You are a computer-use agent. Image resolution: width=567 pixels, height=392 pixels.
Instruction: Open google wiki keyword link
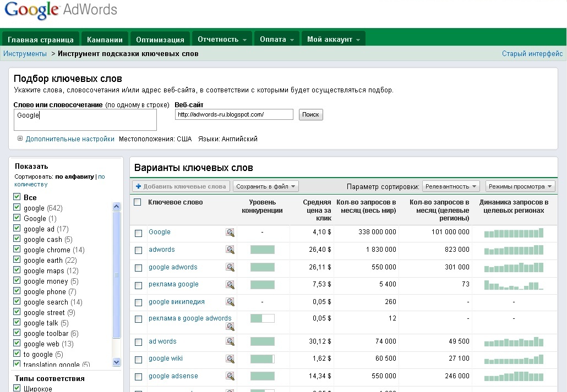pos(166,358)
